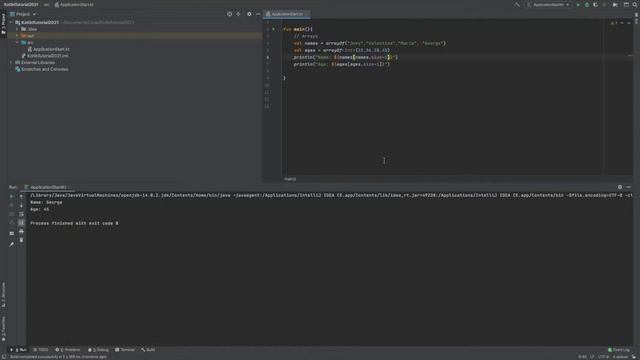Toggle soft-wrap in Run console
The width and height of the screenshot is (640, 360).
coord(21,214)
